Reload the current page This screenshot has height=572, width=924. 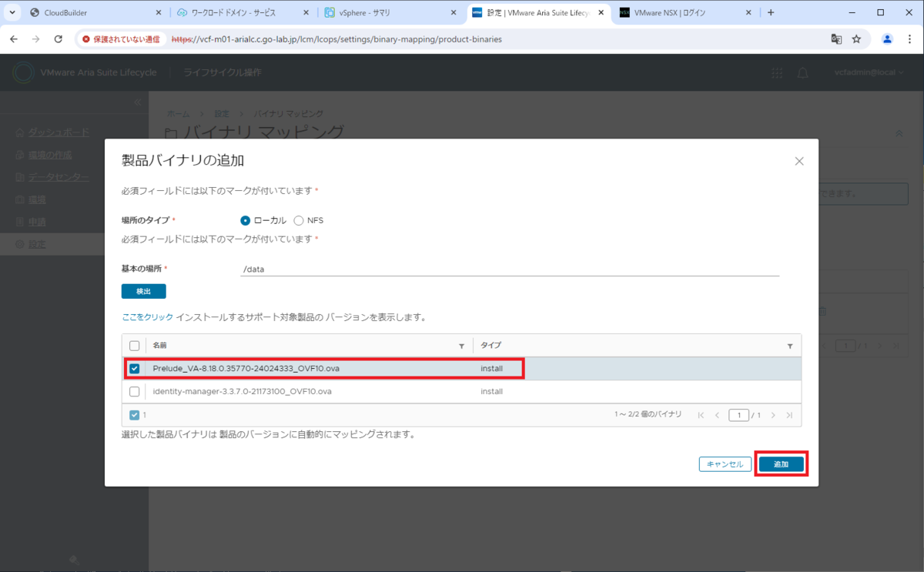(59, 39)
